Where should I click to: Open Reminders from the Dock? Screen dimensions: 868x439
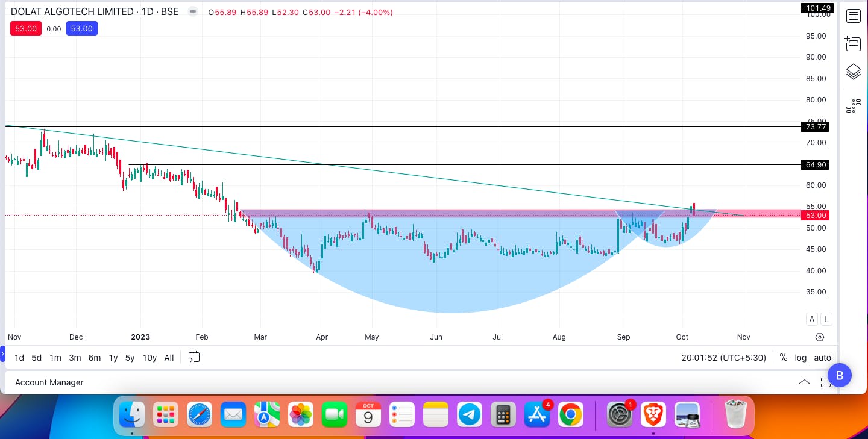(x=401, y=415)
